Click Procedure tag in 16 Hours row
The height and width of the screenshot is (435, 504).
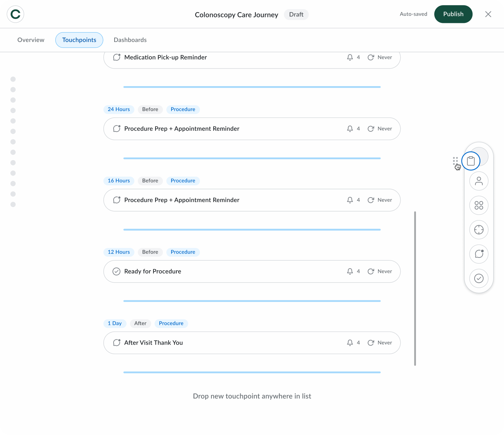tap(183, 181)
